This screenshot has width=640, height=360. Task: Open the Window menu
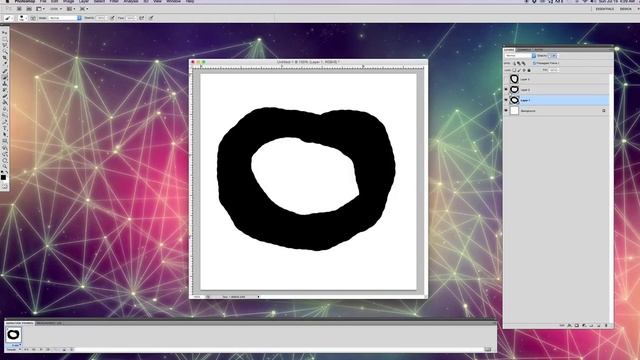pos(173,1)
